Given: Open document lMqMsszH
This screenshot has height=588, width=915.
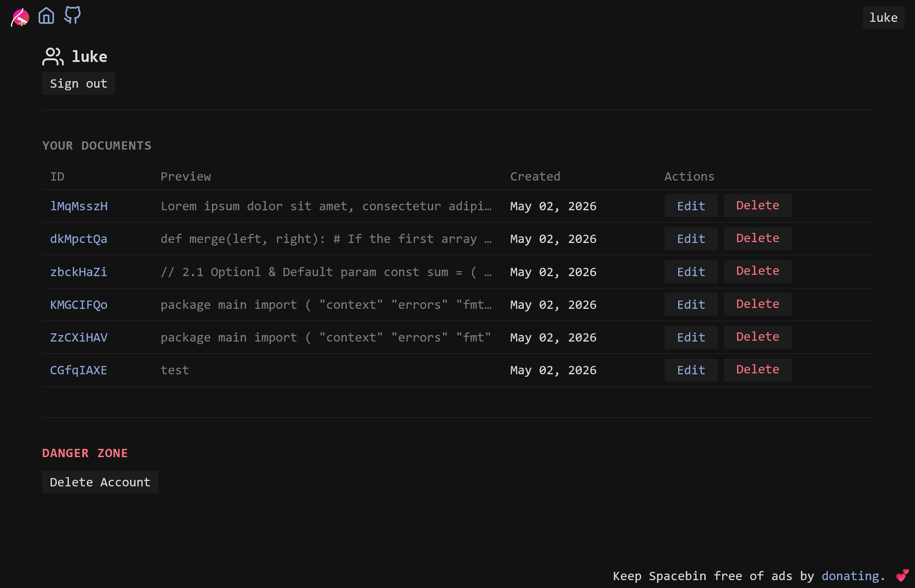Looking at the screenshot, I should (79, 206).
